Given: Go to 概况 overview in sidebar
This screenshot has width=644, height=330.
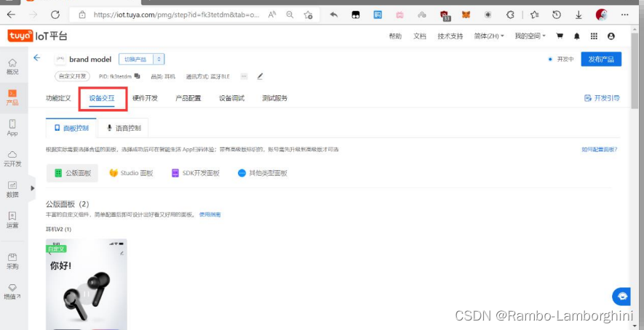Looking at the screenshot, I should coord(12,66).
